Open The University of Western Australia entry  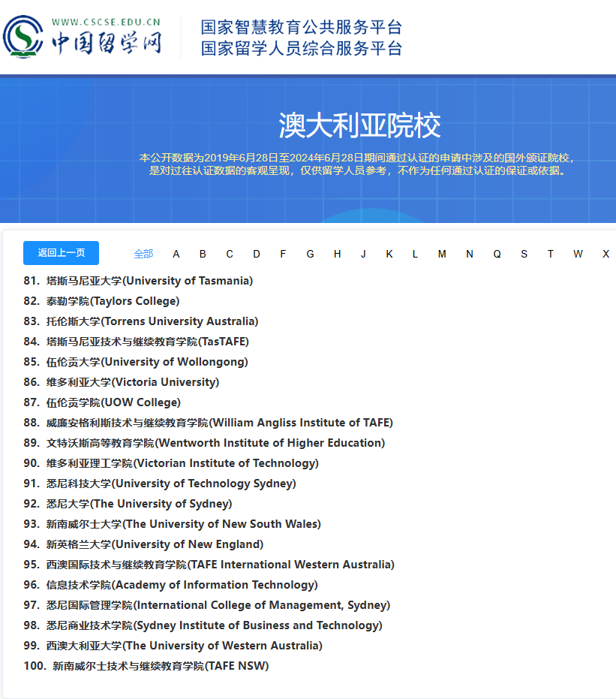click(173, 646)
